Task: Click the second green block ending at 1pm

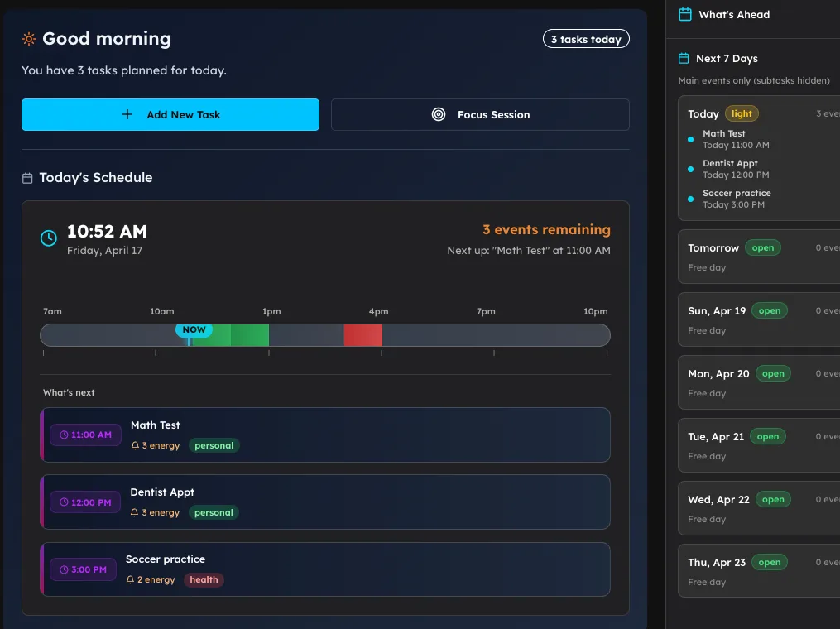Action: coord(250,335)
